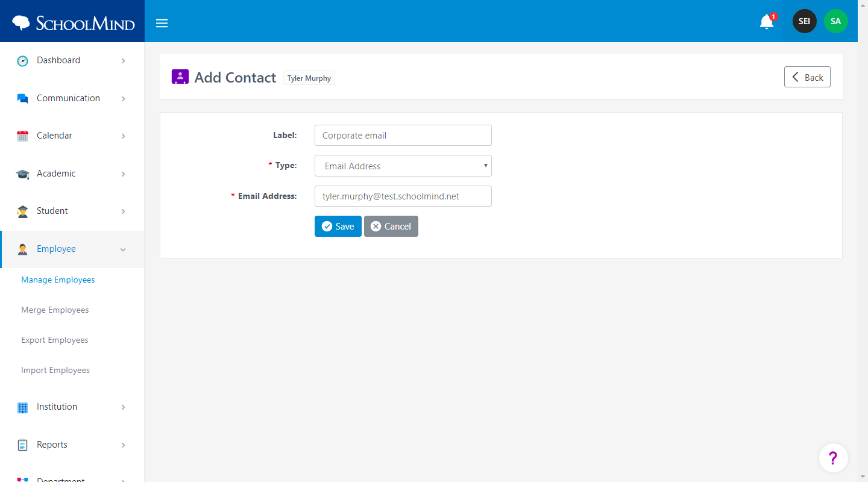
Task: Open the Type dropdown selector
Action: 403,166
